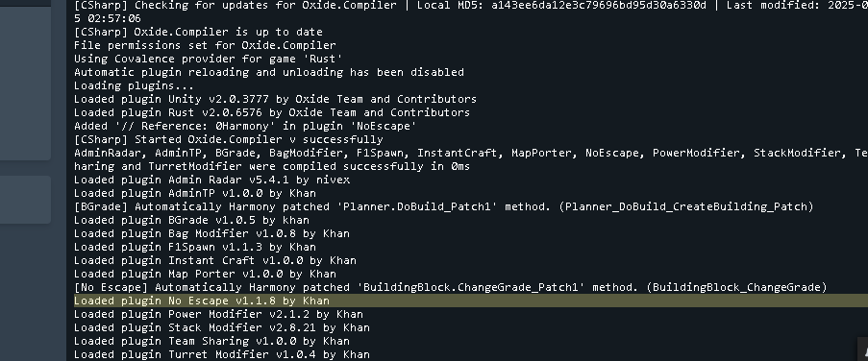Click the 'Loaded plugin Map Porter v1.0.0' line
Image resolution: width=868 pixels, height=361 pixels.
206,274
